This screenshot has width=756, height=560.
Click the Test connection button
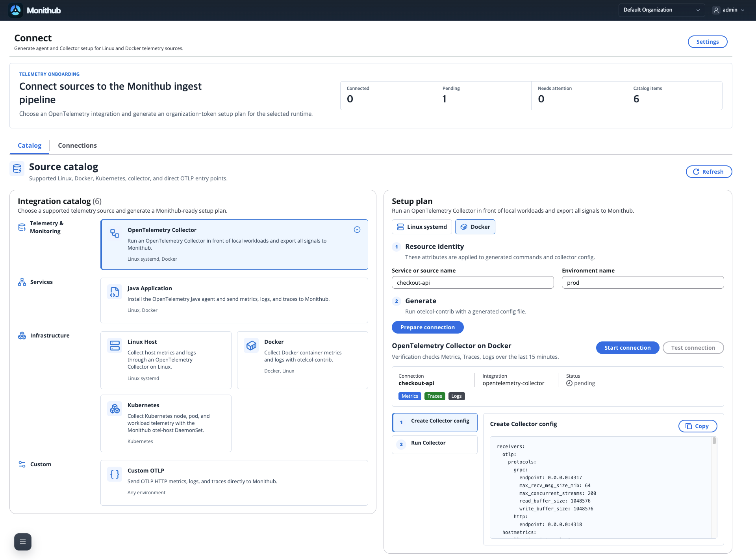coord(693,348)
